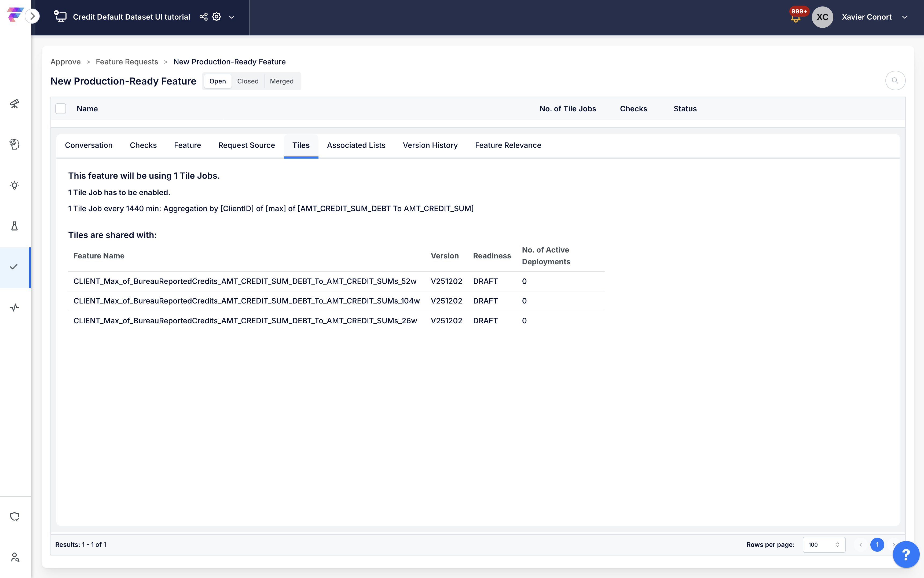Switch to the Version History tab
924x578 pixels.
pyautogui.click(x=430, y=145)
